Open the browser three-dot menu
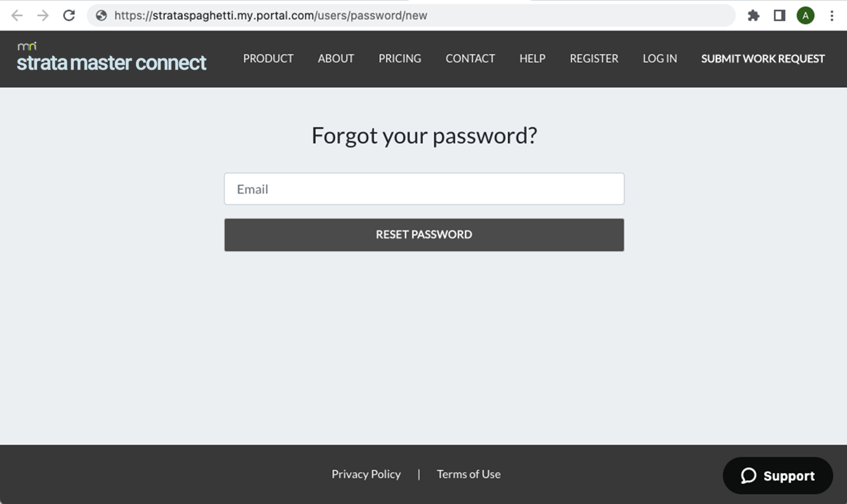Image resolution: width=847 pixels, height=504 pixels. [832, 16]
